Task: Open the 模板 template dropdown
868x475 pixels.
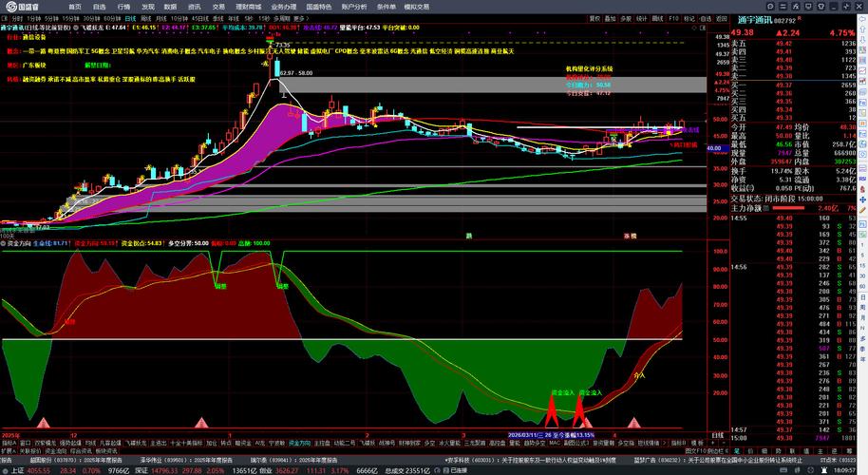Action: pos(697,443)
